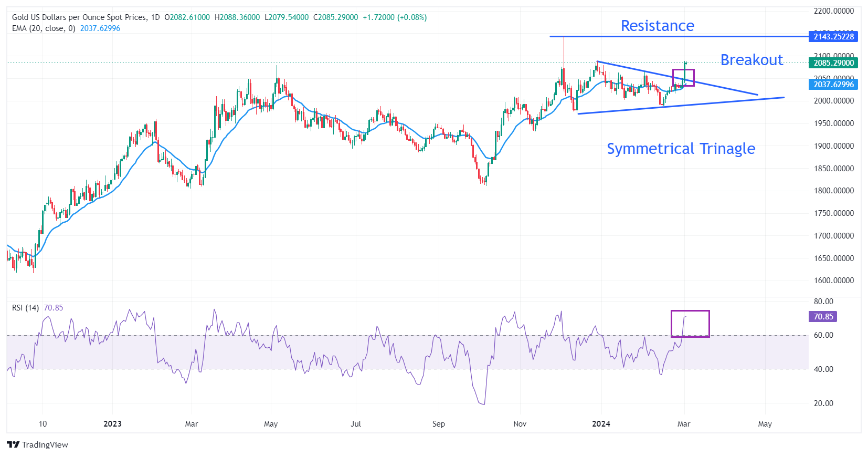Click the 2024 label on time axis
Image resolution: width=868 pixels, height=456 pixels.
[601, 424]
